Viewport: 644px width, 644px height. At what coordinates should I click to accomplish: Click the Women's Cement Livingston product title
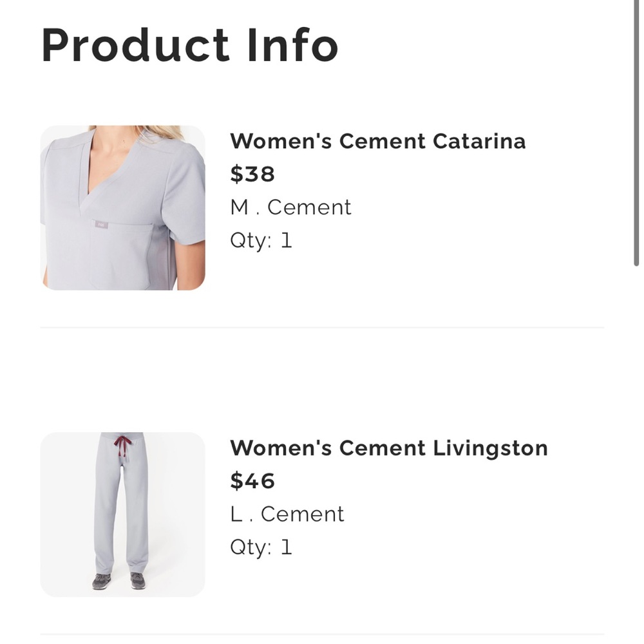point(389,448)
